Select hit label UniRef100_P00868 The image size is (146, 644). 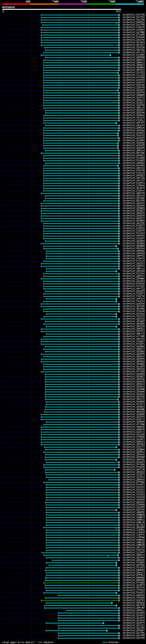pos(134,583)
